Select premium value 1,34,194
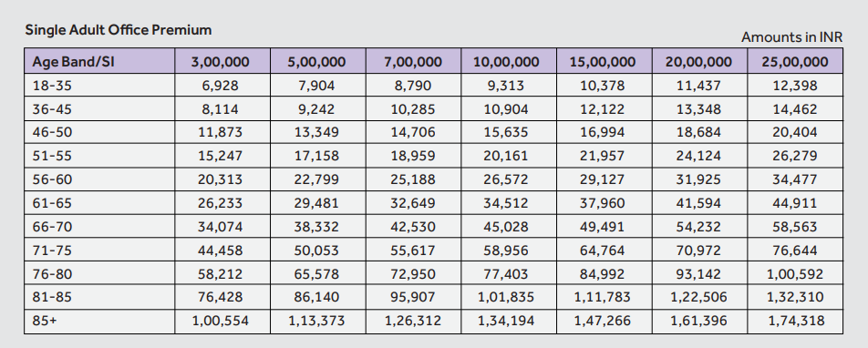The width and height of the screenshot is (868, 348). 506,321
